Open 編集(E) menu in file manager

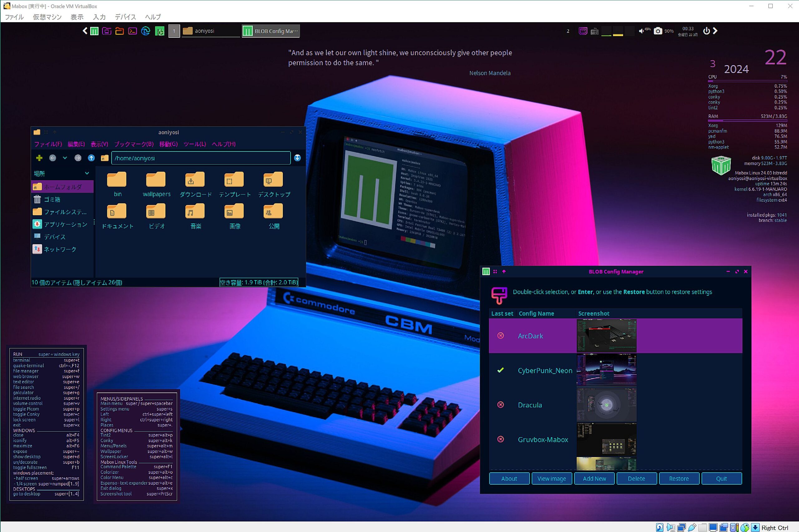pos(76,144)
